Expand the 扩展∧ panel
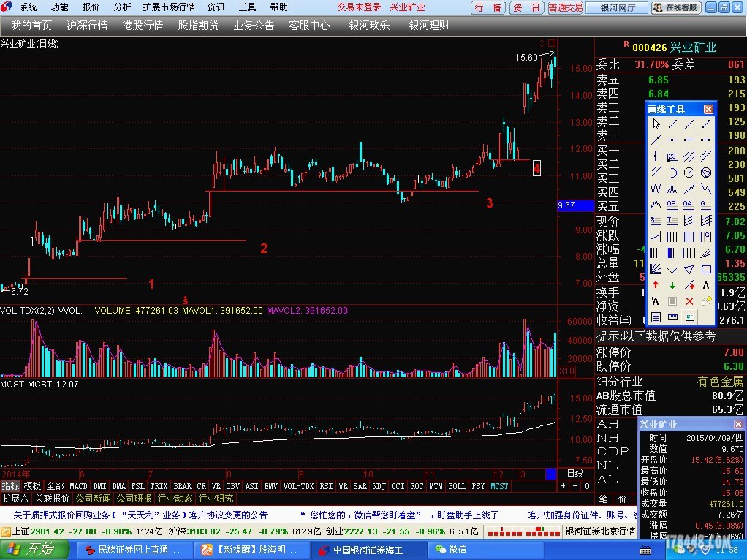Screen dimensions: 747x560 pyautogui.click(x=15, y=499)
